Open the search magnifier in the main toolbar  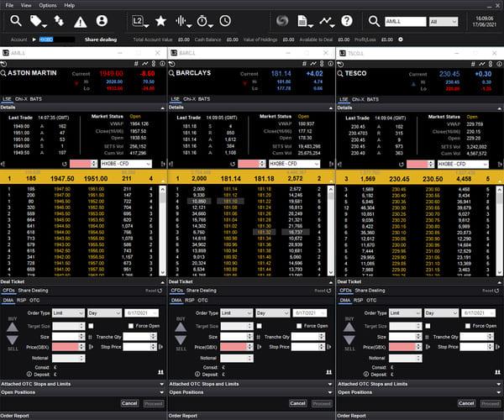pos(15,21)
